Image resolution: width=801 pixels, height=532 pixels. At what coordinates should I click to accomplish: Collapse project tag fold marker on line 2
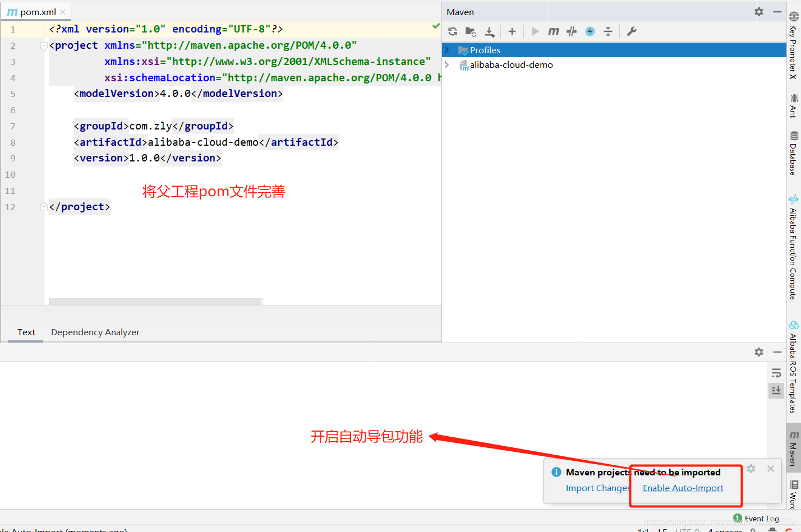44,46
